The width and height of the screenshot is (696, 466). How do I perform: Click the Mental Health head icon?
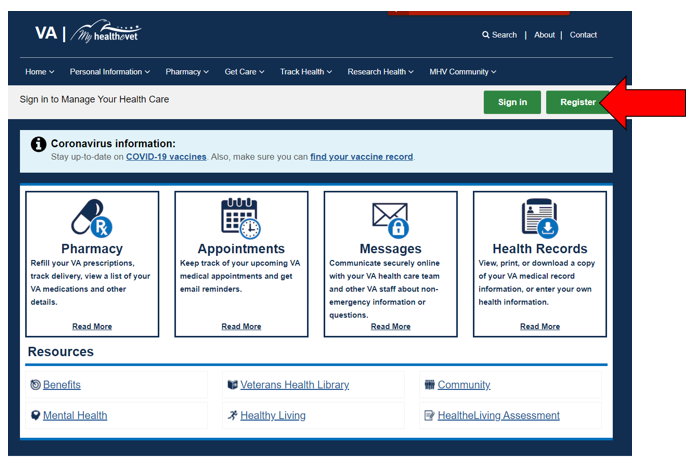pyautogui.click(x=36, y=415)
